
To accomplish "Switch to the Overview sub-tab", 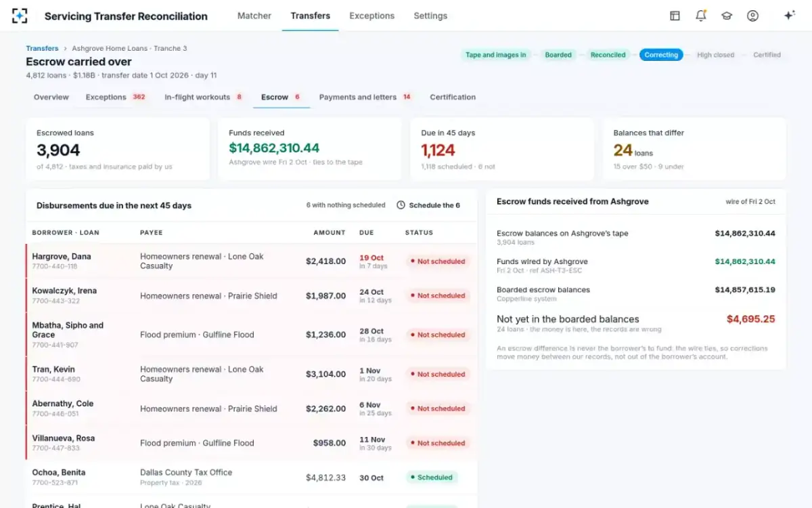I will 51,97.
